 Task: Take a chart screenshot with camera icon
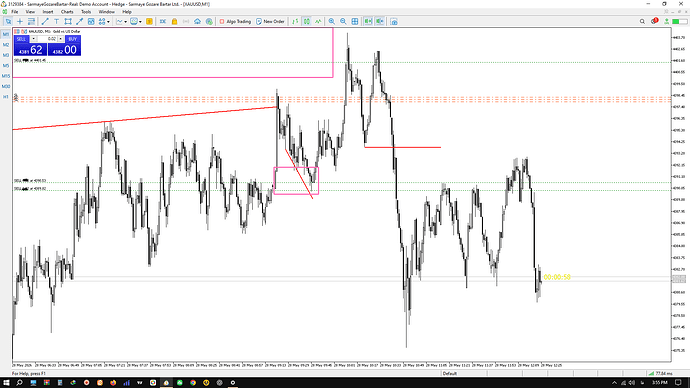pyautogui.click(x=394, y=21)
